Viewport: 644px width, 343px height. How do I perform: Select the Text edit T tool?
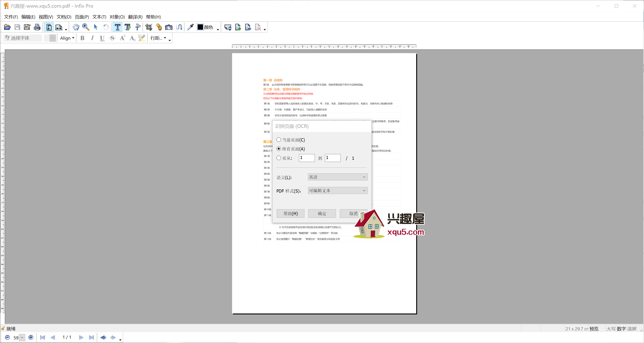(117, 27)
